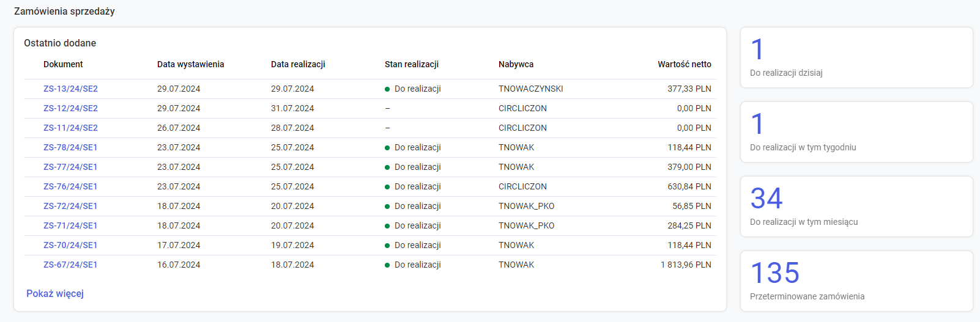Open order ZS-72/24/SE1
Image resolution: width=980 pixels, height=322 pixels.
pos(70,206)
